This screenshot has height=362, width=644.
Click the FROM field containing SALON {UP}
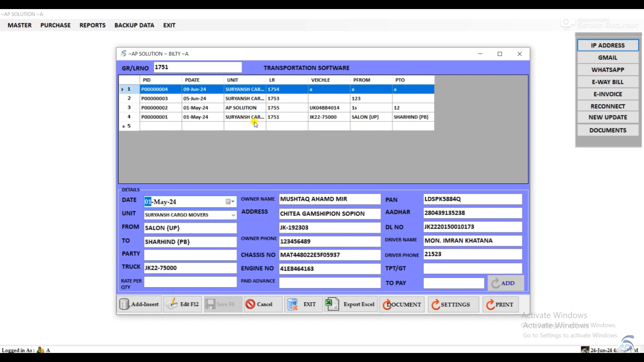tap(190, 228)
